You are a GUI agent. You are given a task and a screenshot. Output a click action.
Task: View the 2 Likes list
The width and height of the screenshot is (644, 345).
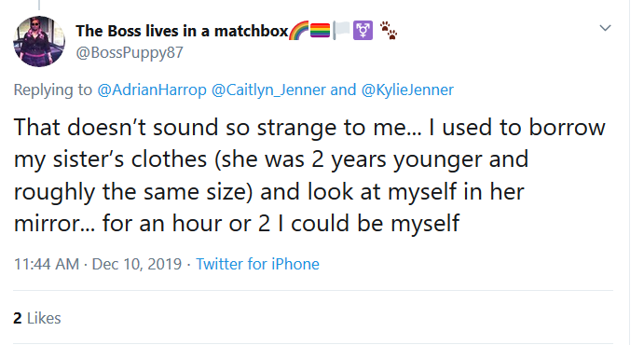[37, 318]
